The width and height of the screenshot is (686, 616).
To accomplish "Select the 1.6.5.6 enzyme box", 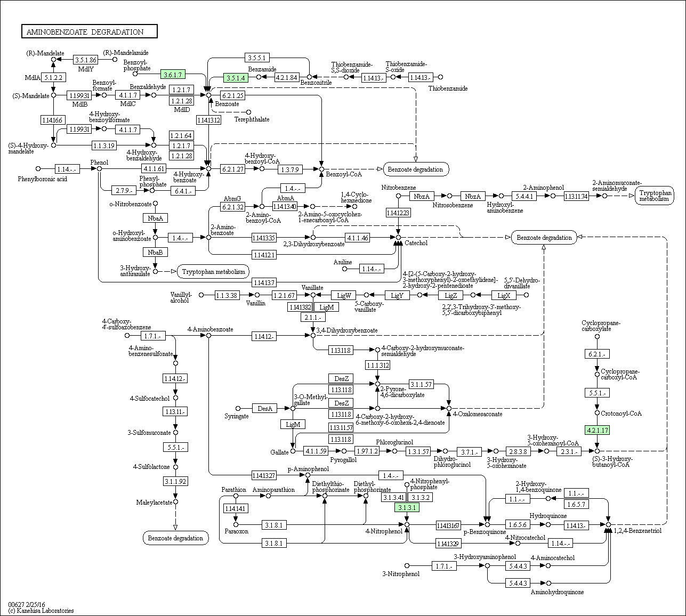I will [x=516, y=525].
